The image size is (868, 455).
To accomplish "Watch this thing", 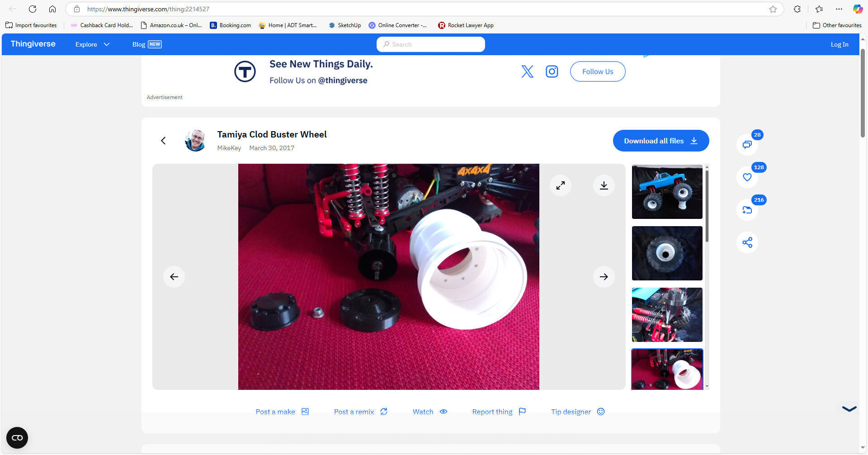I will click(x=430, y=412).
